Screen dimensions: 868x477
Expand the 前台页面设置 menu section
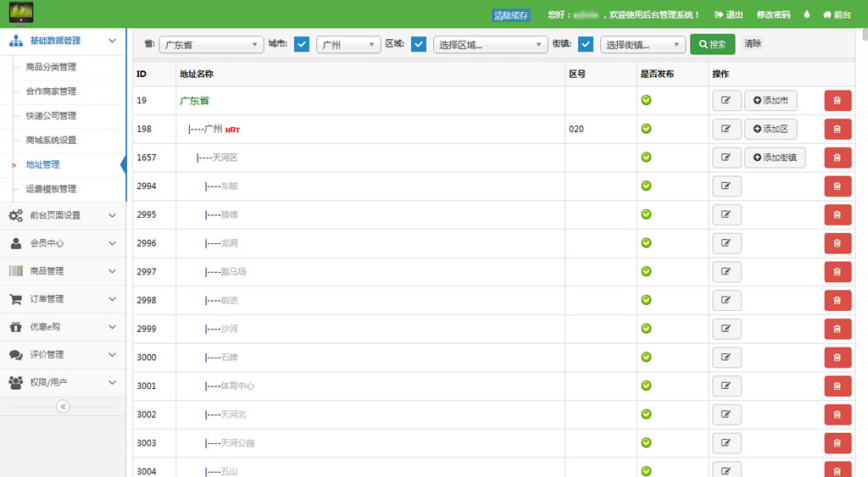coord(63,215)
